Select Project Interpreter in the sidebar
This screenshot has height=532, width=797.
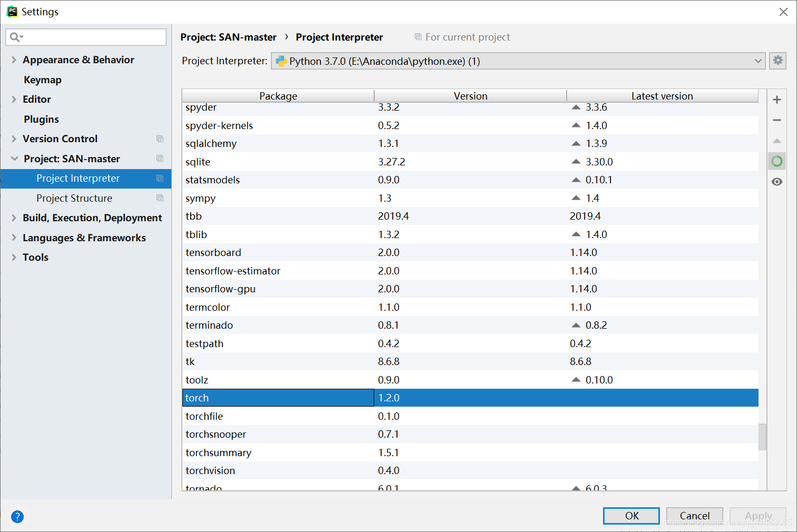pos(86,179)
